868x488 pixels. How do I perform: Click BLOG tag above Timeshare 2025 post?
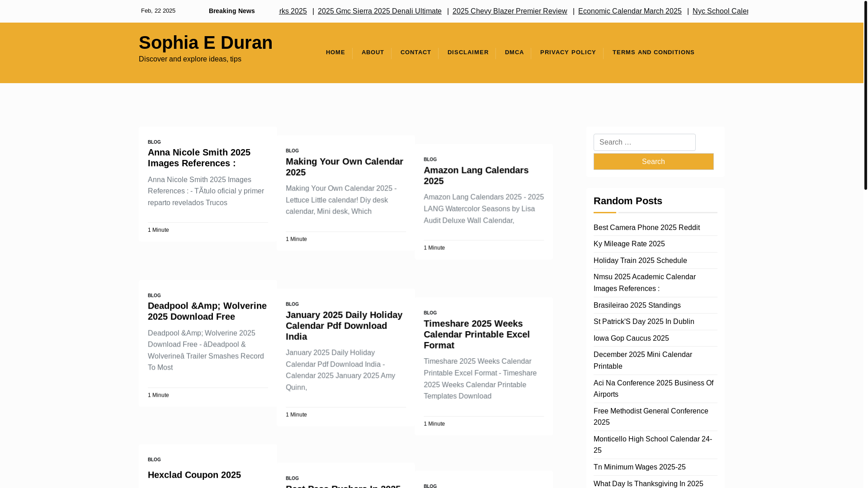click(430, 313)
